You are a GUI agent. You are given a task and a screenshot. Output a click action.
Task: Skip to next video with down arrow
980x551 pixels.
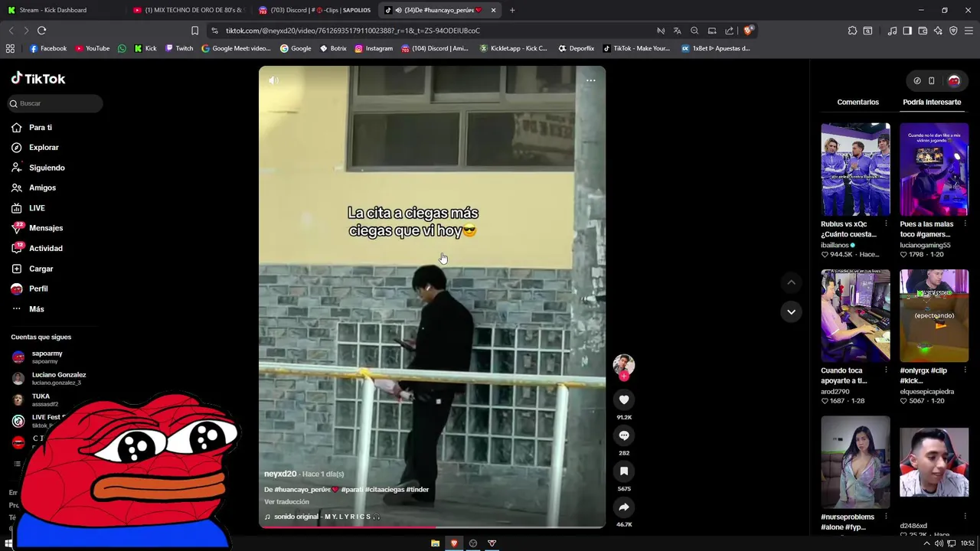click(791, 311)
